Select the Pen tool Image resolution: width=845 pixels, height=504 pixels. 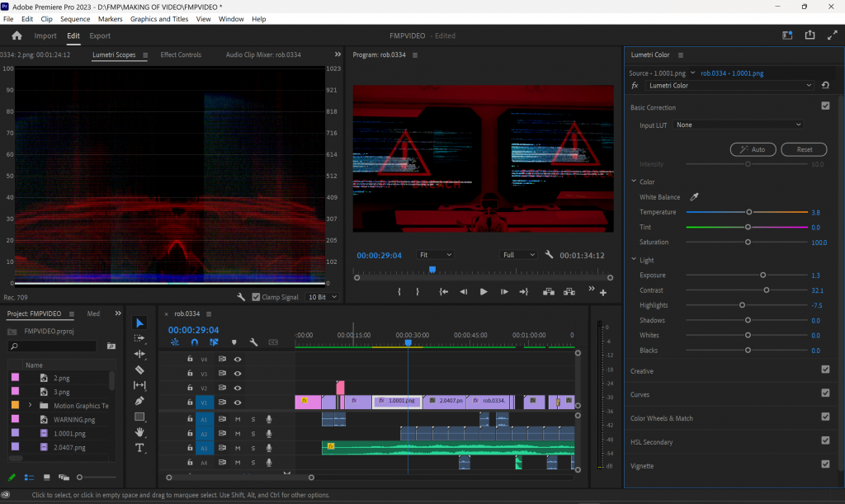click(139, 401)
